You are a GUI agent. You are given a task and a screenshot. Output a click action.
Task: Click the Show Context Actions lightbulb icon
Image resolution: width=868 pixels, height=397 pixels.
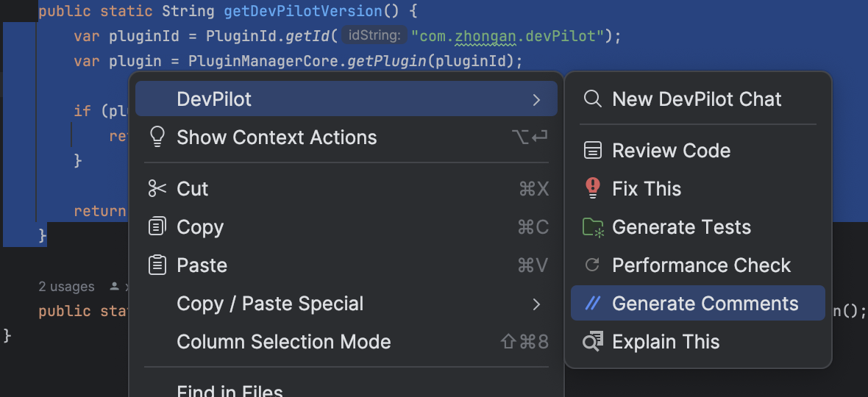point(157,137)
